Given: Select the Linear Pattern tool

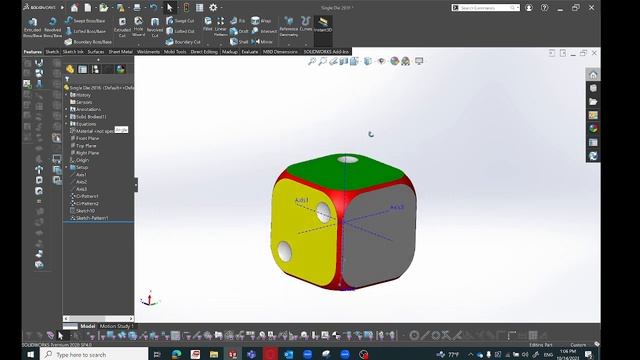Looking at the screenshot, I should (x=220, y=27).
